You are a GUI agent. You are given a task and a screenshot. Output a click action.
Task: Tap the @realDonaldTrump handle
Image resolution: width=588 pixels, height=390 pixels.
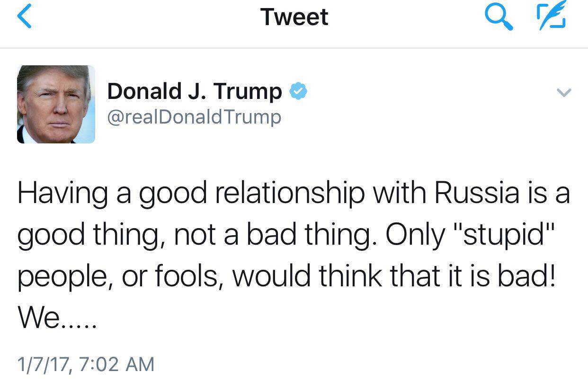click(194, 117)
